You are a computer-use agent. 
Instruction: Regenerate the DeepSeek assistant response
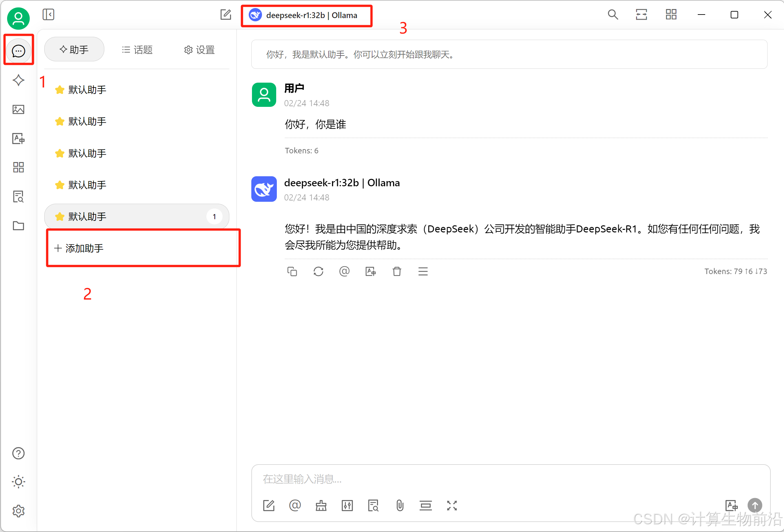coord(318,271)
